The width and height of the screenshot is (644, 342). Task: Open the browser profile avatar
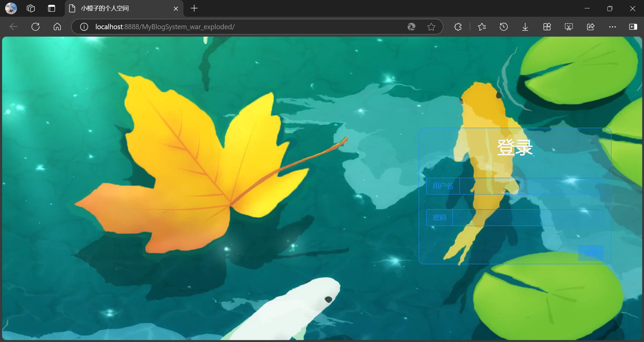pos(11,8)
